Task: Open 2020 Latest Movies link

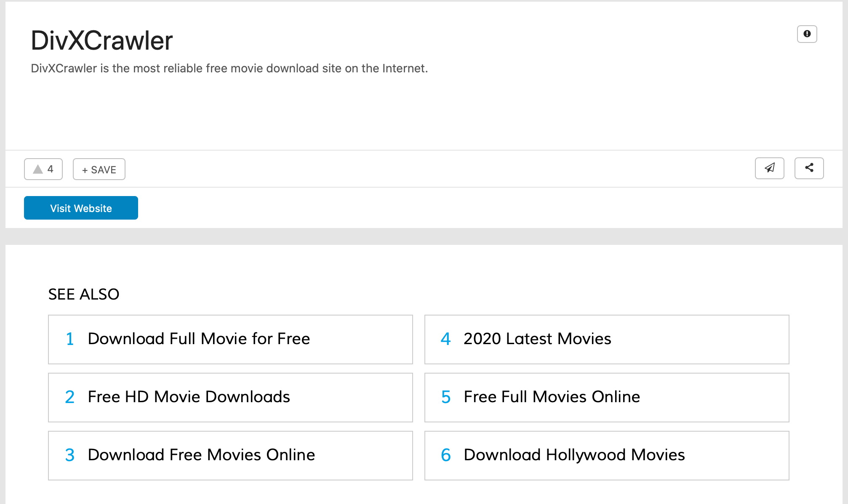Action: tap(537, 339)
